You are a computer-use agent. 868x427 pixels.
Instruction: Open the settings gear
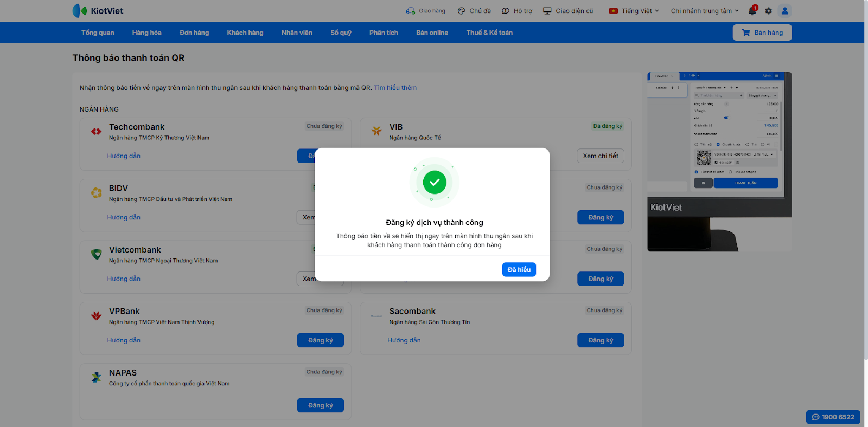(768, 11)
